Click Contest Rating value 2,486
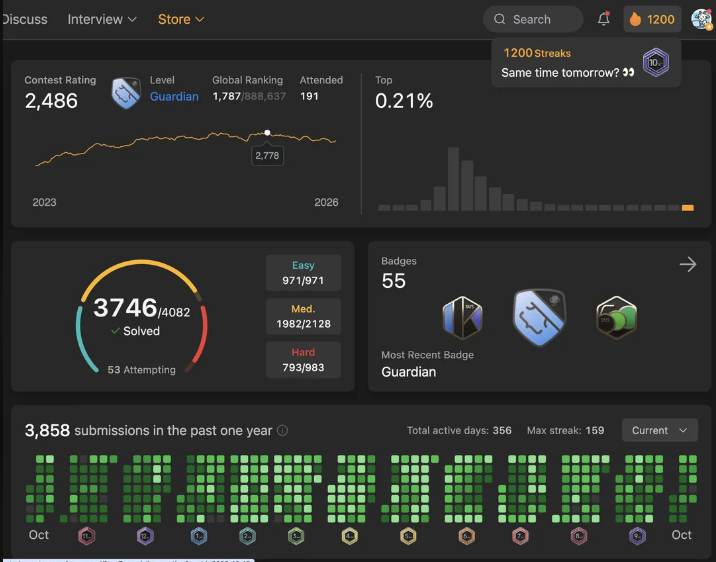This screenshot has height=562, width=716. point(51,101)
